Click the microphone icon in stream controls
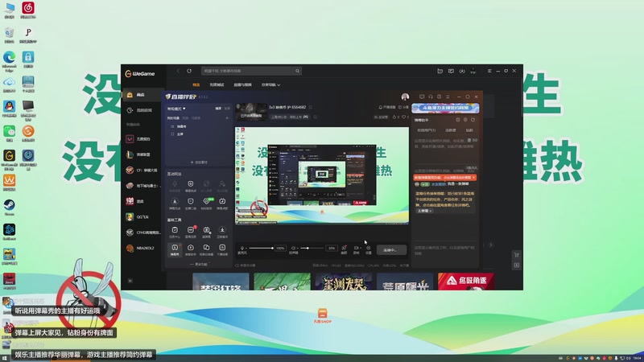This screenshot has height=362, width=644. click(x=242, y=249)
